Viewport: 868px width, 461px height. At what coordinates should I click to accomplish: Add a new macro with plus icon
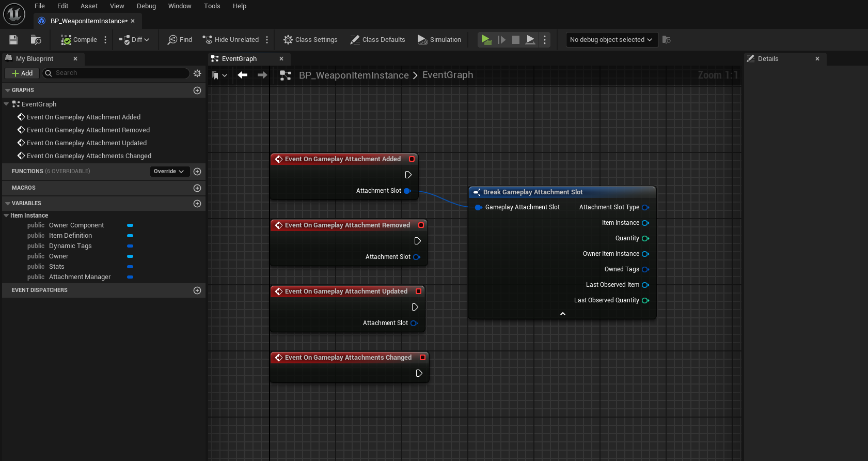tap(197, 188)
